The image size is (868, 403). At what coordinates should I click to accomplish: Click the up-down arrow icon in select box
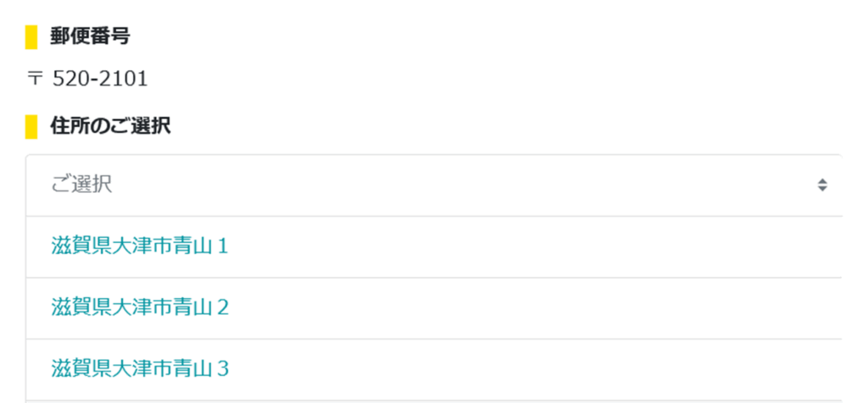tap(821, 185)
